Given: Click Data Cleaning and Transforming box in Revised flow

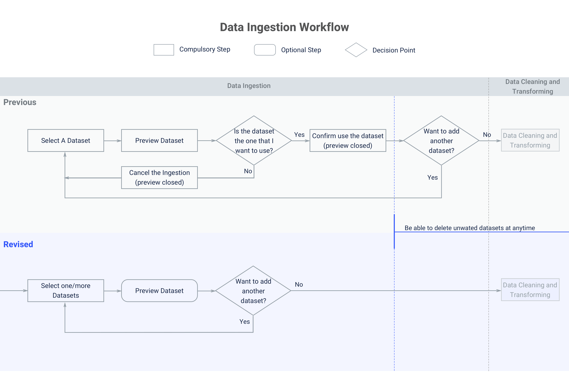Looking at the screenshot, I should (x=530, y=290).
